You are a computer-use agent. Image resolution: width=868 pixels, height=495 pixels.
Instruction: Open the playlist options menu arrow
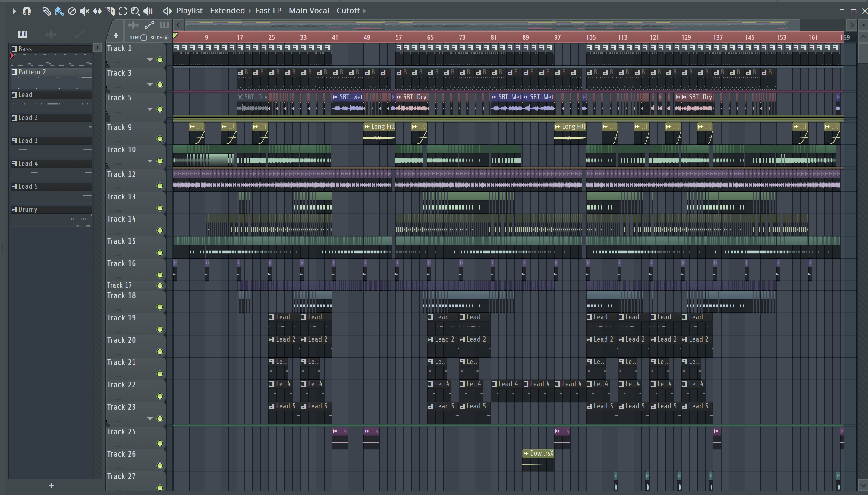point(14,11)
